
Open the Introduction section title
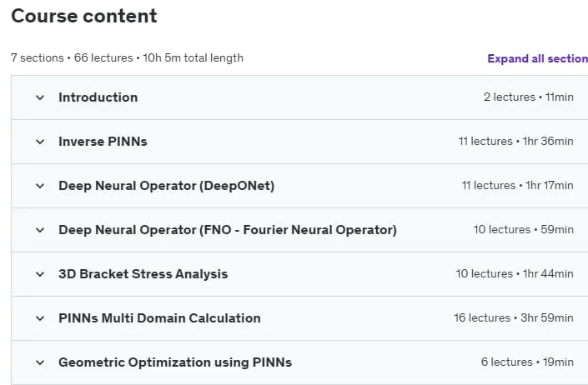pos(98,97)
